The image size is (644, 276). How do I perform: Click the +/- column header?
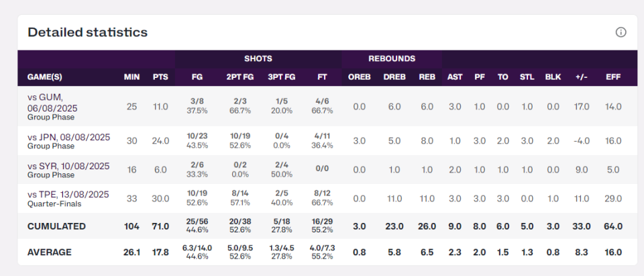(x=582, y=77)
